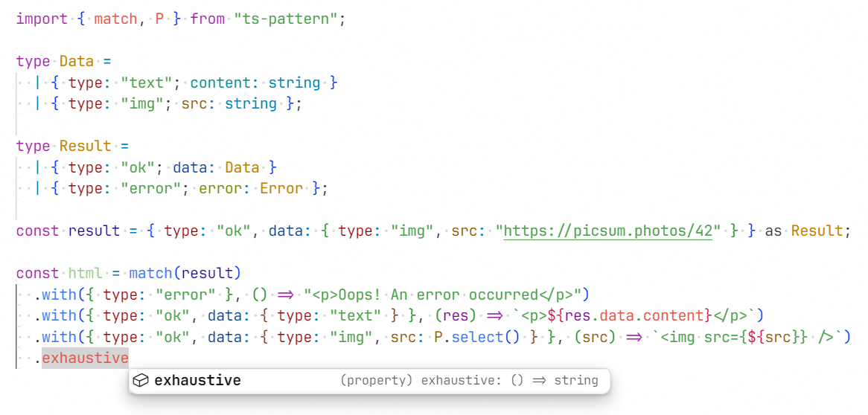Viewport: 868px width, 415px height.
Task: Click the cube icon in autocomplete popup
Action: click(x=140, y=381)
